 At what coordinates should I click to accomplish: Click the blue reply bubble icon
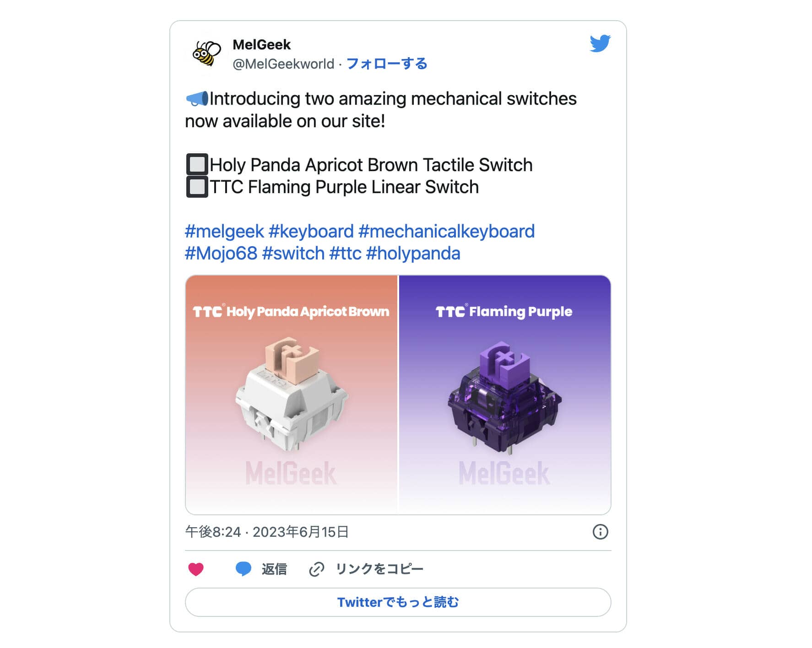coord(243,569)
